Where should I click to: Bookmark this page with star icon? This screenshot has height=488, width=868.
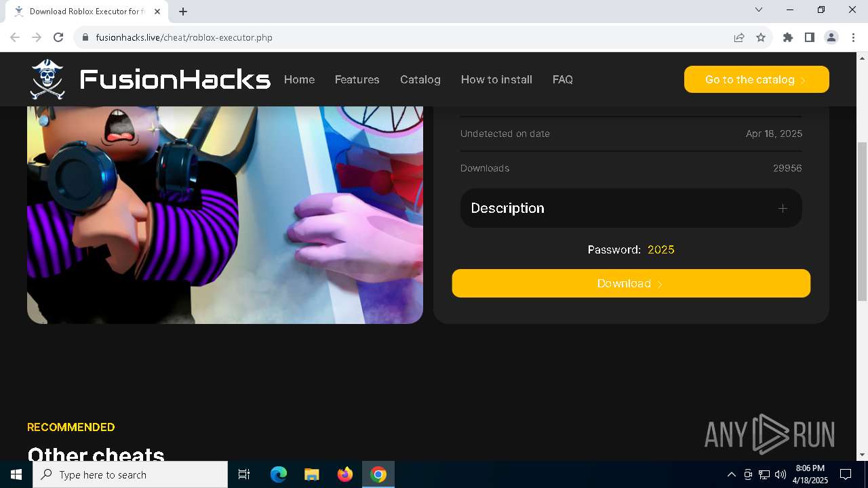761,37
